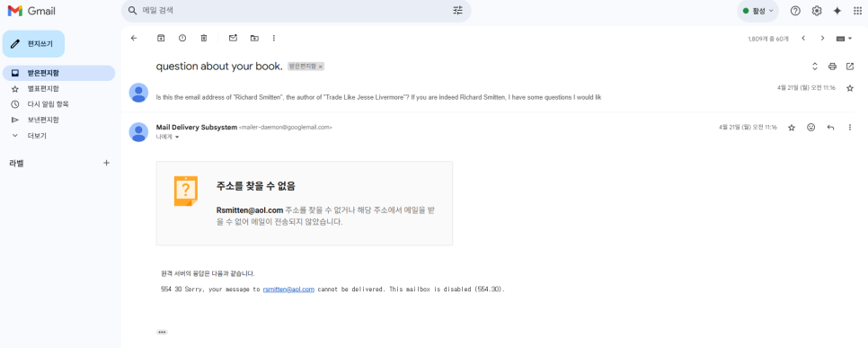Open message more options menu
This screenshot has height=348, width=868.
click(x=850, y=128)
